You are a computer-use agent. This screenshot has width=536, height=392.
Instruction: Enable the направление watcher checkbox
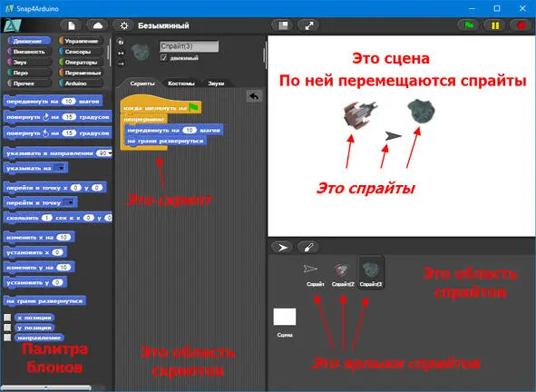[x=7, y=338]
